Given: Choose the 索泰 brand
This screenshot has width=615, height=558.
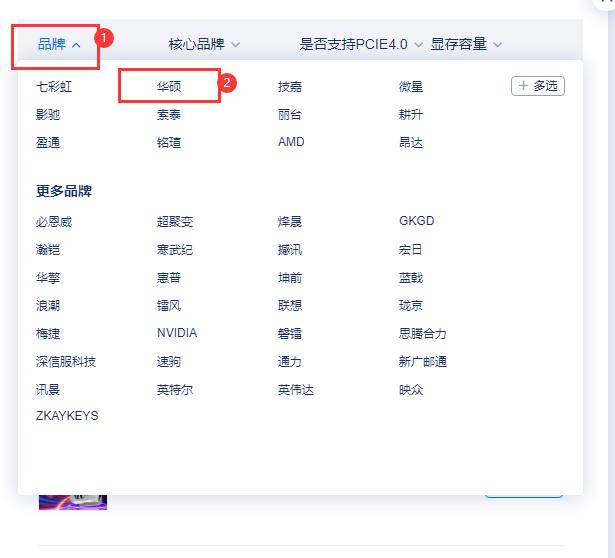Looking at the screenshot, I should 169,115.
